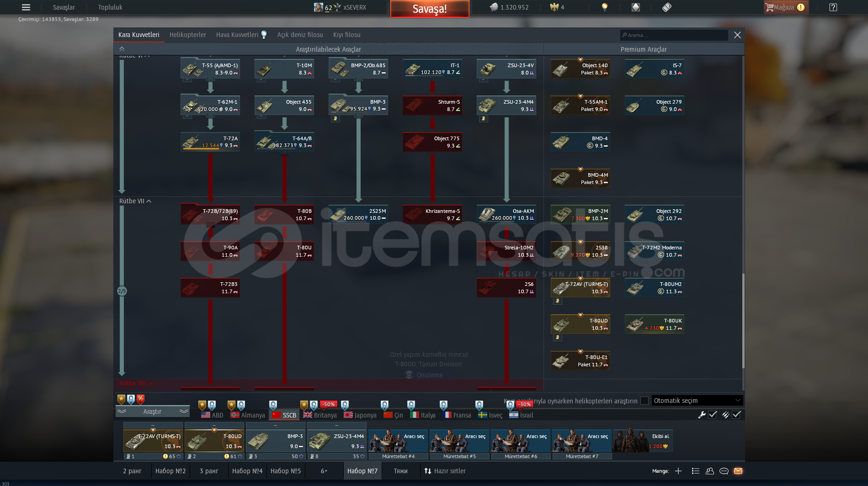This screenshot has width=868, height=486.
Task: Open the Hazır setler presets list
Action: pyautogui.click(x=445, y=471)
